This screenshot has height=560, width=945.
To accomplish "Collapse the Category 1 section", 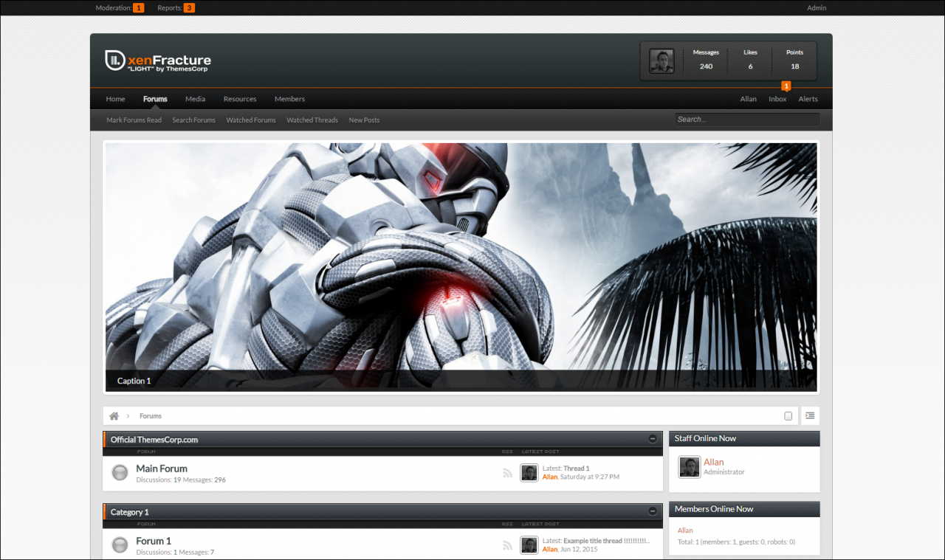I will pos(653,511).
